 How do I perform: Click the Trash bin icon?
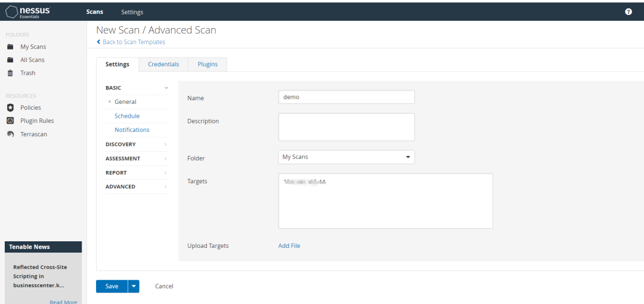pyautogui.click(x=11, y=73)
